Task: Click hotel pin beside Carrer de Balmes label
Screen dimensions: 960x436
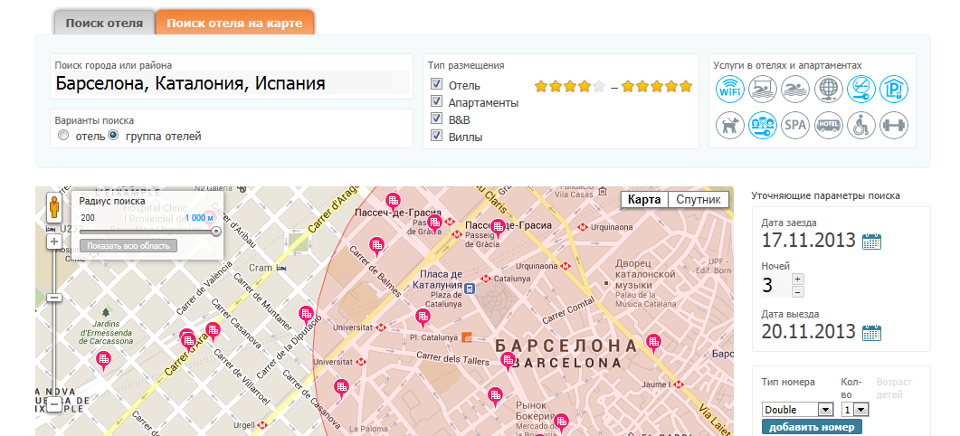Action: click(378, 247)
